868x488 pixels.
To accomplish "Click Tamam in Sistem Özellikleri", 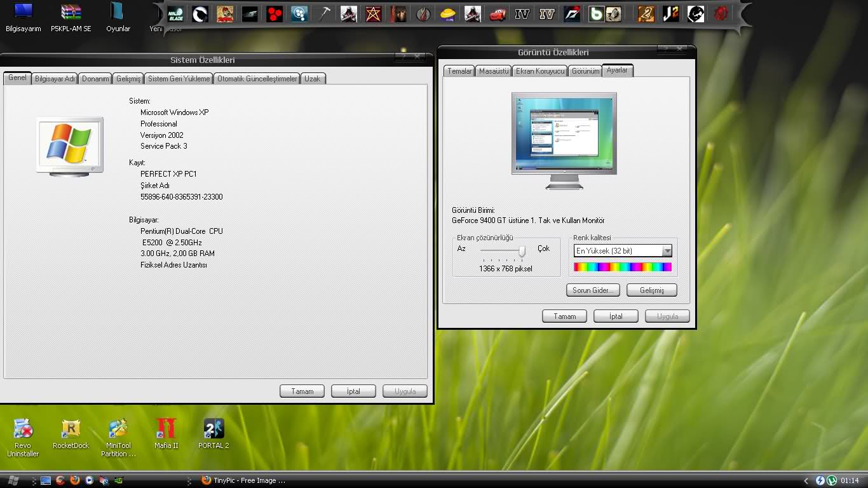I will point(302,391).
